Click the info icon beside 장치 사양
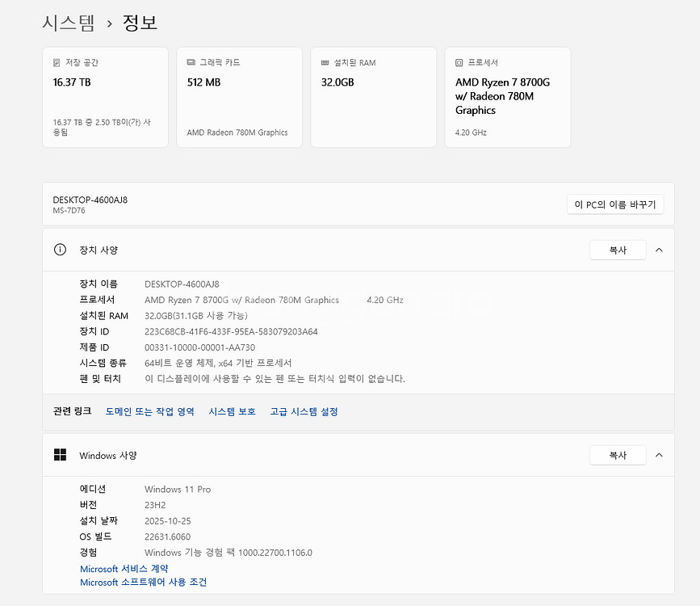 pos(60,250)
